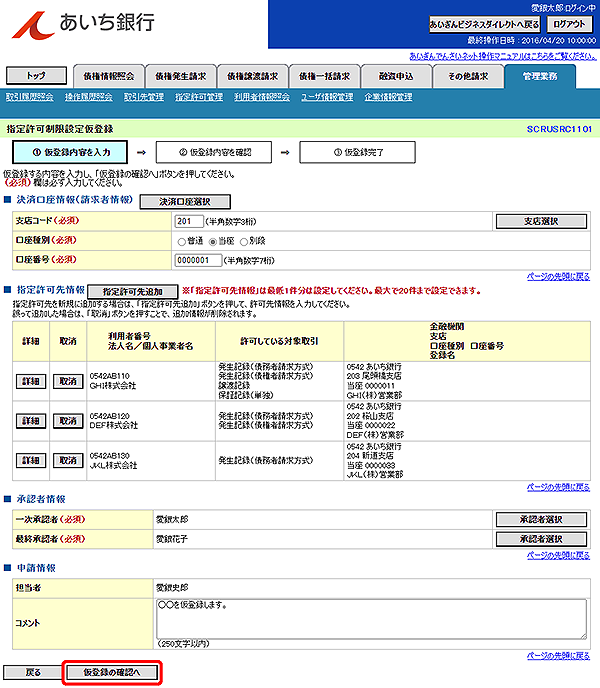Show 詳細 for GHI株式会社 row
This screenshot has width=600, height=688.
pos(31,381)
